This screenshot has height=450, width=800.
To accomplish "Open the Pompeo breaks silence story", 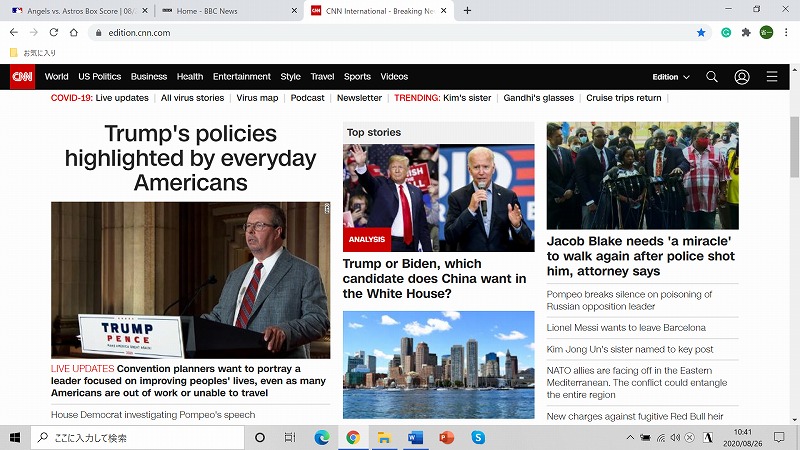I will [629, 301].
